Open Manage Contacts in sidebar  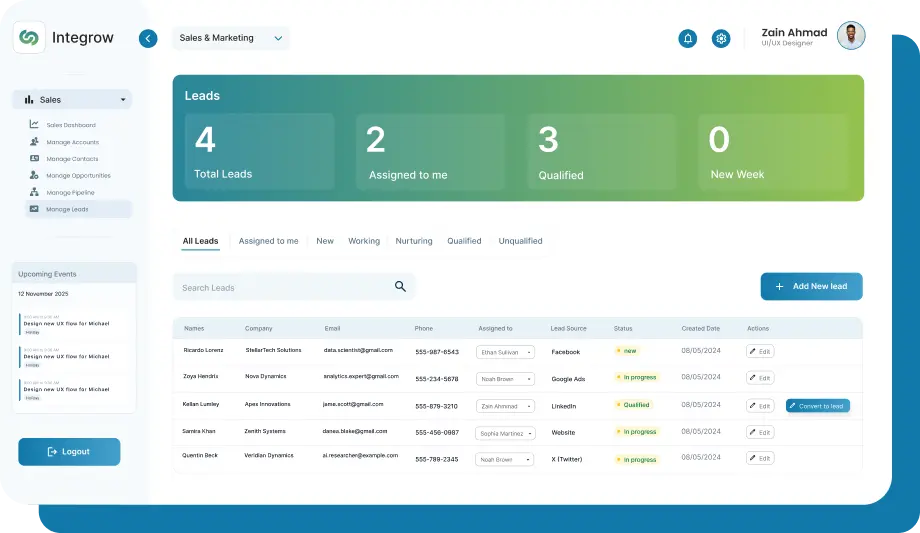(x=72, y=159)
